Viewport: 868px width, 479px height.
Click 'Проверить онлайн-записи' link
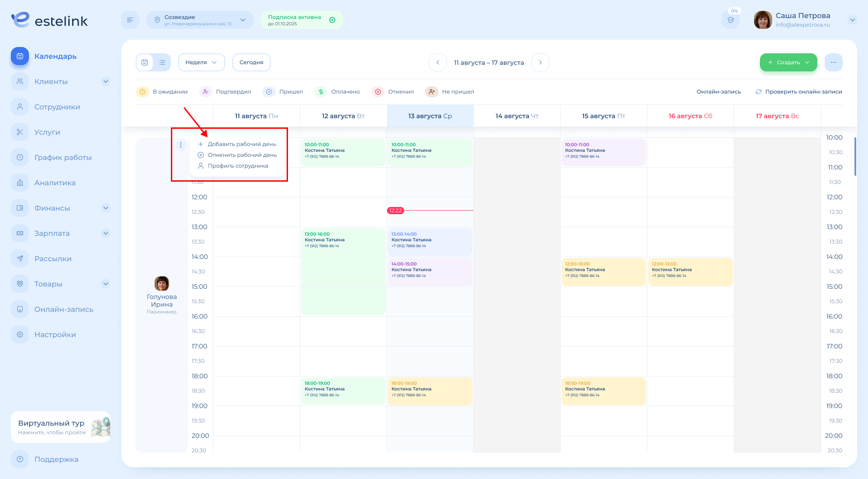click(x=798, y=92)
